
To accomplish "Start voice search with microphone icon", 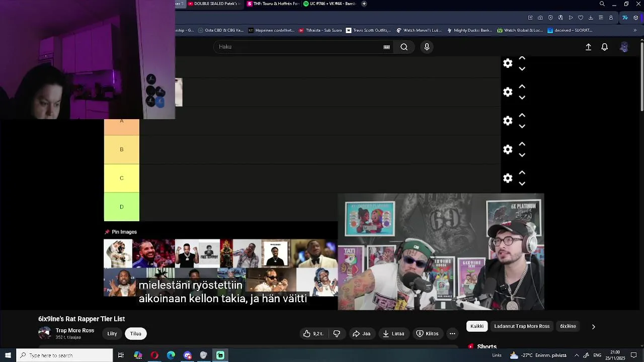I will (427, 47).
